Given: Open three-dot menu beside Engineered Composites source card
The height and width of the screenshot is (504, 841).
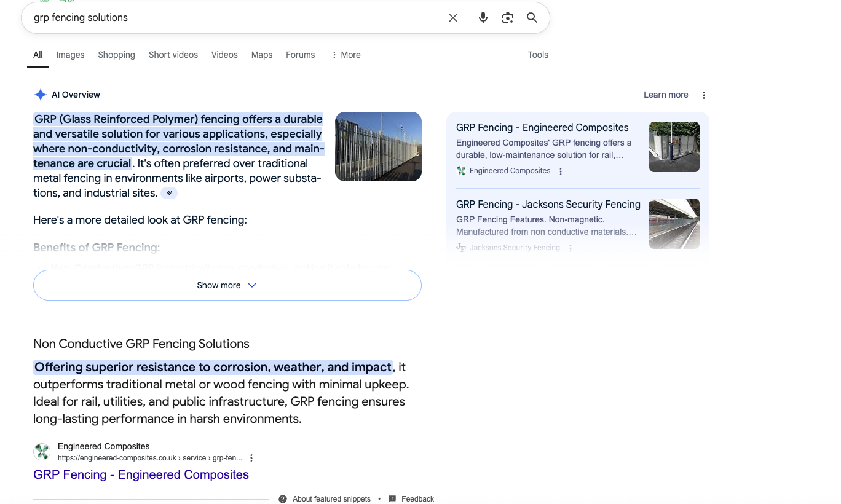Looking at the screenshot, I should 561,171.
